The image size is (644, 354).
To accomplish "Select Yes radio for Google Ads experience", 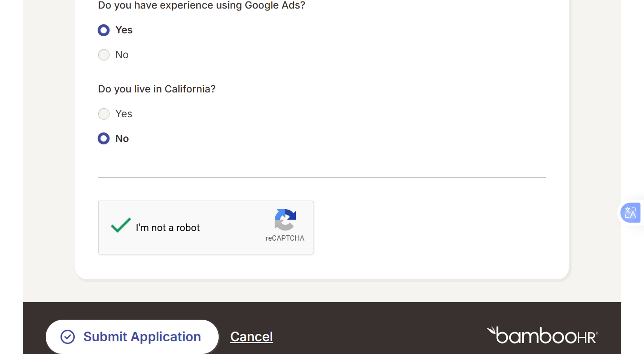I will pyautogui.click(x=104, y=30).
